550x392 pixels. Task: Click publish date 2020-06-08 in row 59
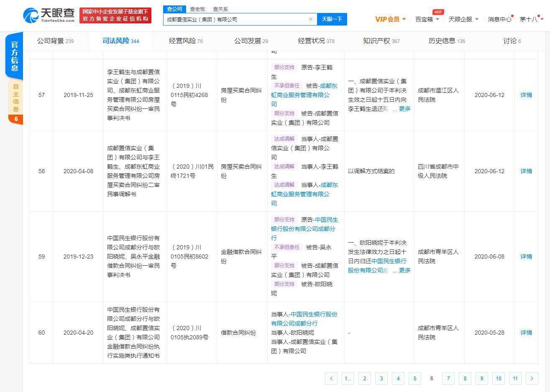(x=489, y=256)
